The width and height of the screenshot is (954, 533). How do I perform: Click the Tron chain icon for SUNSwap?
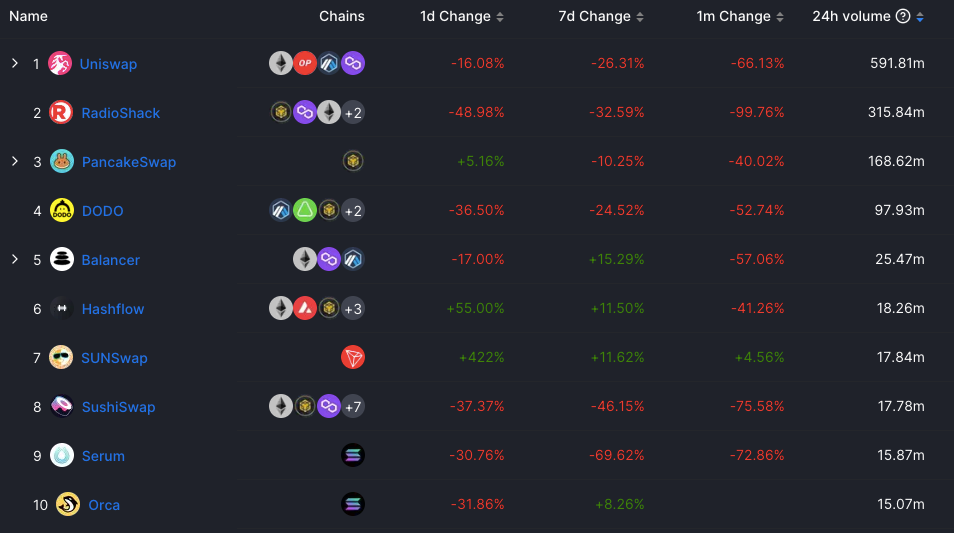[353, 358]
